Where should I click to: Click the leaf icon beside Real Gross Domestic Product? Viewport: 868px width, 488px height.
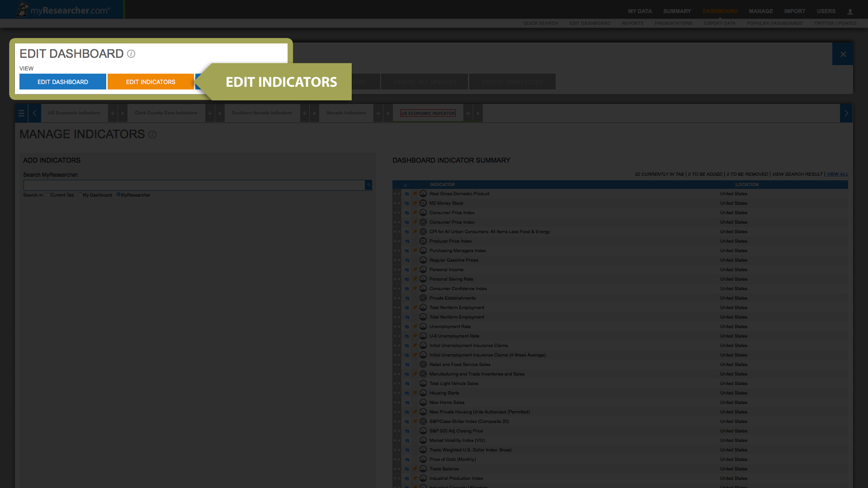(415, 193)
